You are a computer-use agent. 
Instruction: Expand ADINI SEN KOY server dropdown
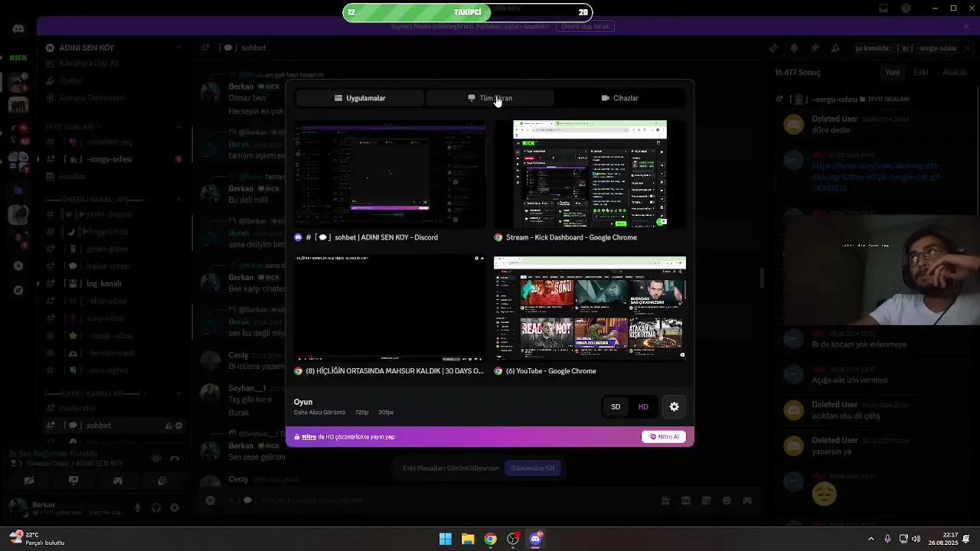178,47
